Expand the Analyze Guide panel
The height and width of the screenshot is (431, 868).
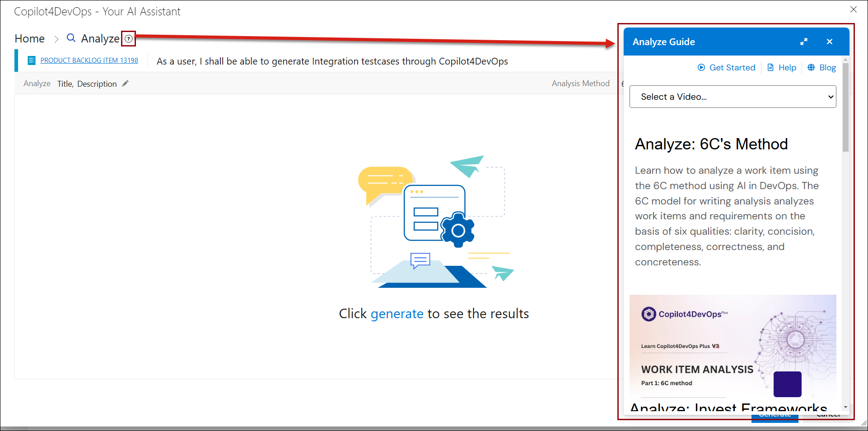point(804,42)
